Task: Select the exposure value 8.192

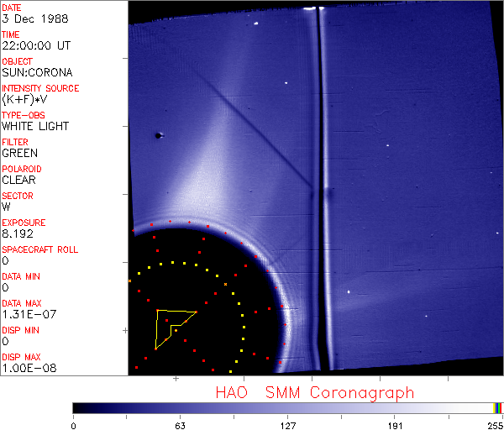Action: (18, 233)
